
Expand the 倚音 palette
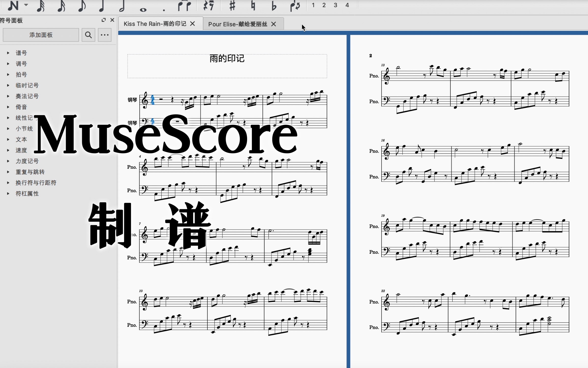(8, 107)
